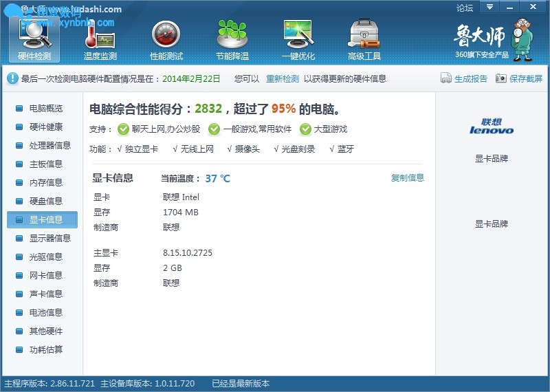Click green check beside 一般游戏,常用软件
Screen dimensions: 550x392
(x=214, y=129)
